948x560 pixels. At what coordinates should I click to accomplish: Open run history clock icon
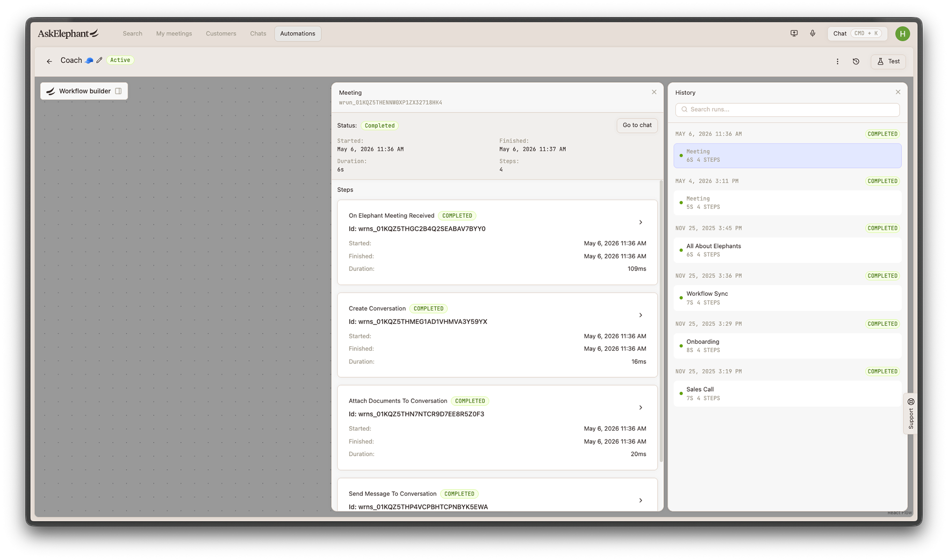(856, 61)
